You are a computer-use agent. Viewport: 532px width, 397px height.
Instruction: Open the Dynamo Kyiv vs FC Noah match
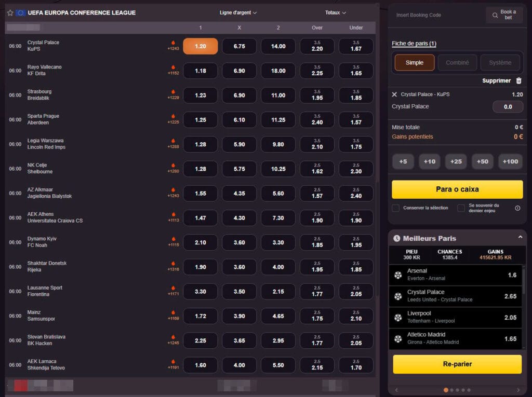tap(42, 242)
